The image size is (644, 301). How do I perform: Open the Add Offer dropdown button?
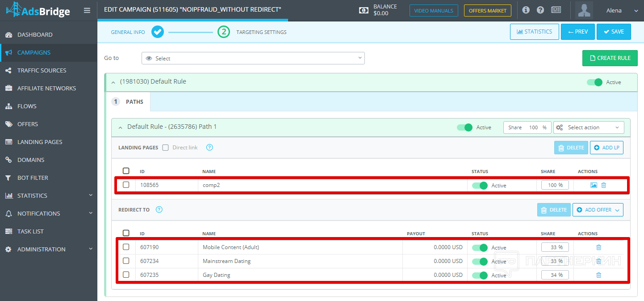pos(598,210)
